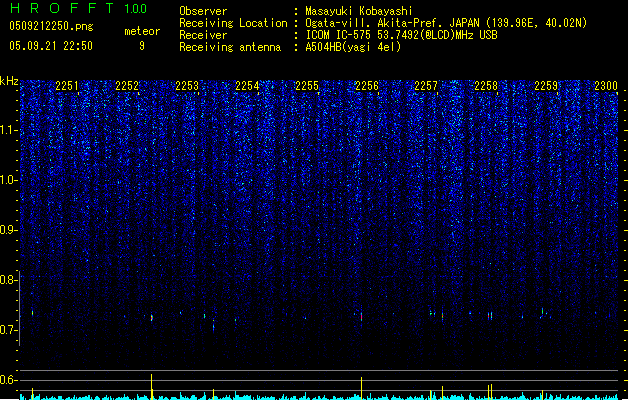Click the 2257 time tick label
The width and height of the screenshot is (629, 400).
(426, 86)
